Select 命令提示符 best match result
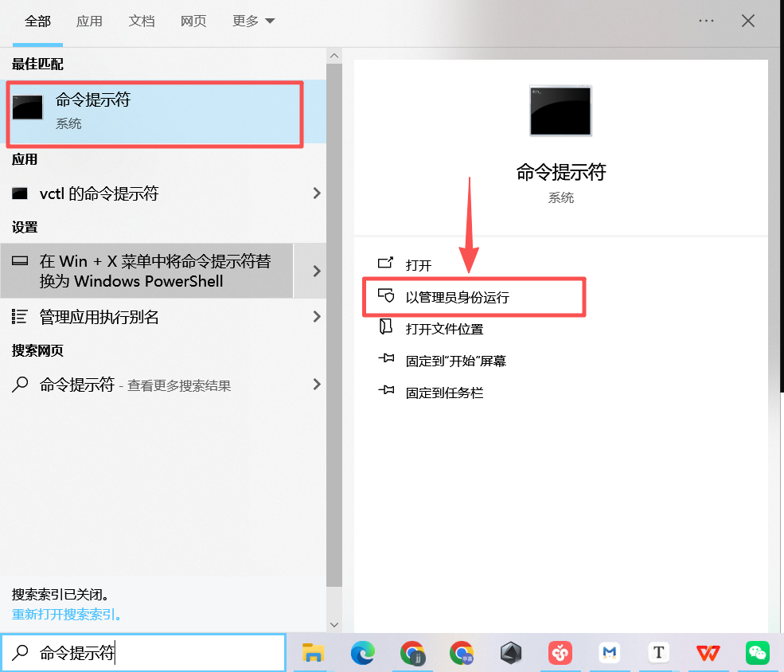784x672 pixels. (163, 111)
